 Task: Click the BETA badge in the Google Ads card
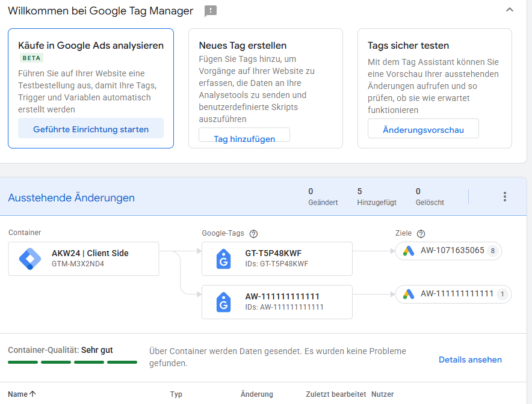[31, 58]
